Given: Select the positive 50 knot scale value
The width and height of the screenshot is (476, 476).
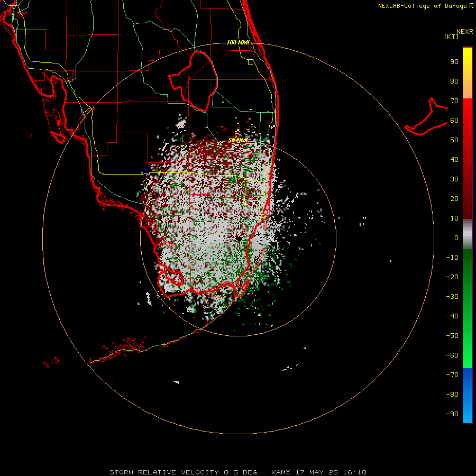Looking at the screenshot, I should coord(454,140).
